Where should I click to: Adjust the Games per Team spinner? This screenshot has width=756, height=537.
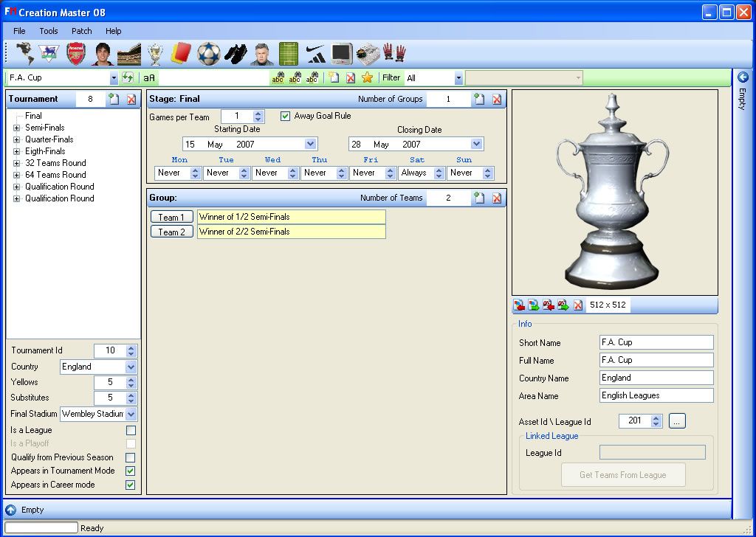[x=258, y=117]
